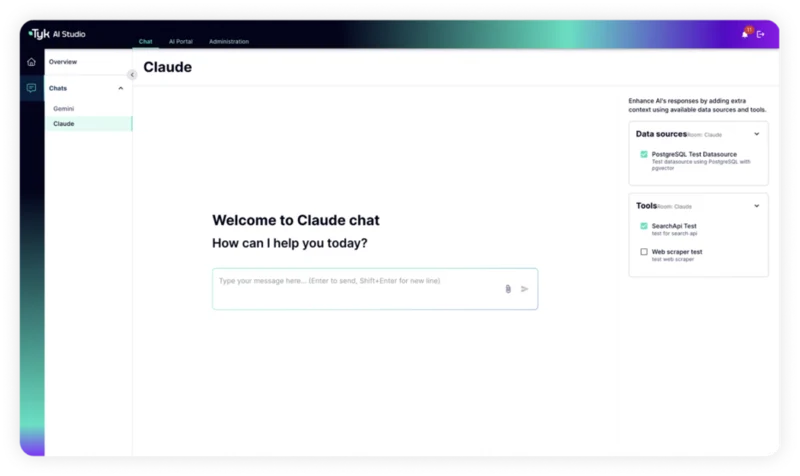
Task: Click the Web scraper test label
Action: (677, 252)
